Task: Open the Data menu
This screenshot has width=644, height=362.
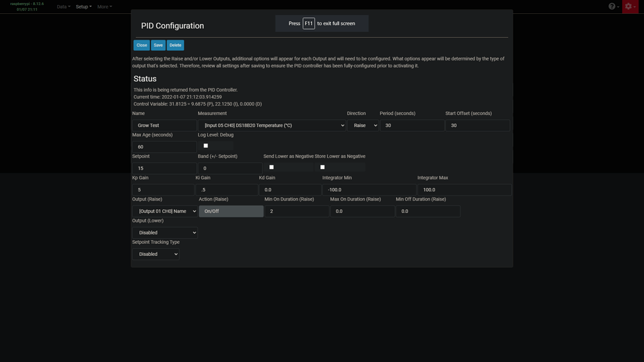Action: 61,6
